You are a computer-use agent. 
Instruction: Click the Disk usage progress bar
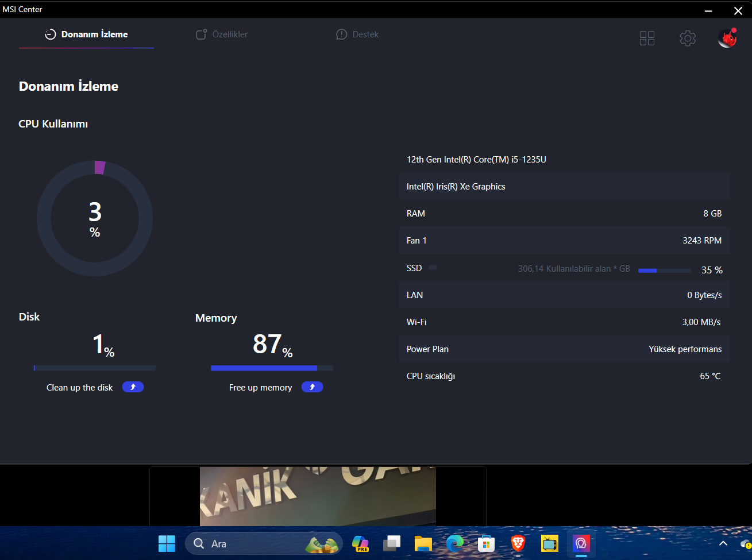tap(95, 368)
